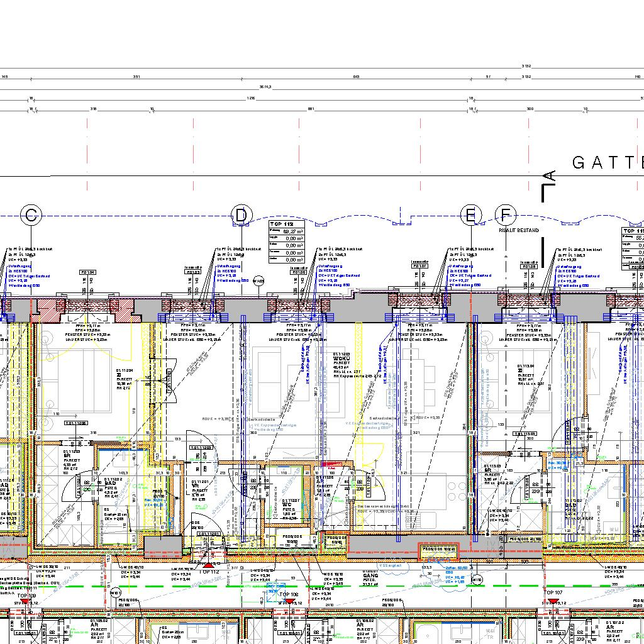Select the red TOP 109 entrance triangle
644x644 pixels.
(x=25, y=601)
